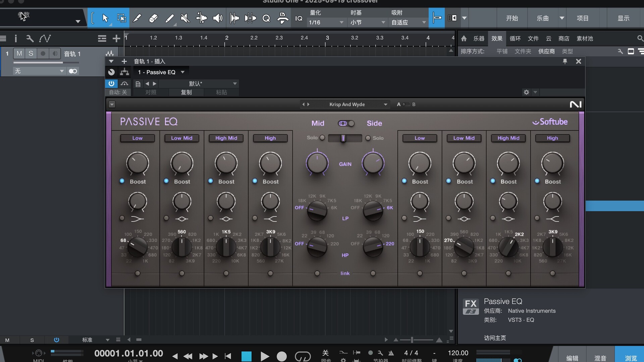Open the 标准 dropdown at bottom

[96, 340]
